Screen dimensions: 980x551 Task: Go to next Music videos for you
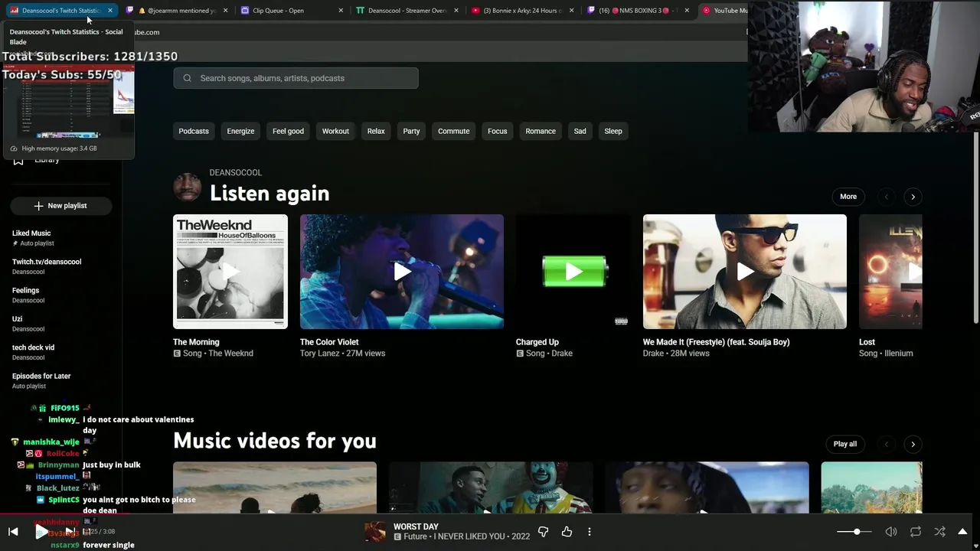913,444
